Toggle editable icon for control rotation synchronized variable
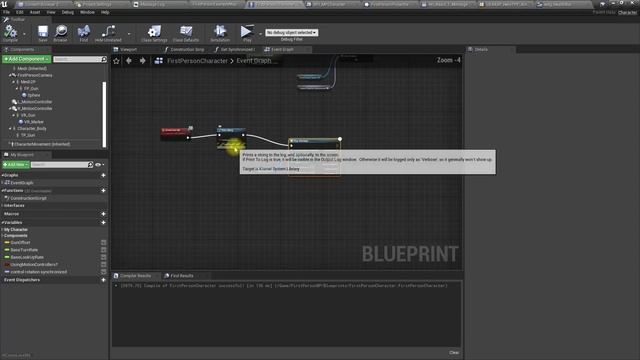The width and height of the screenshot is (640, 360). [104, 272]
